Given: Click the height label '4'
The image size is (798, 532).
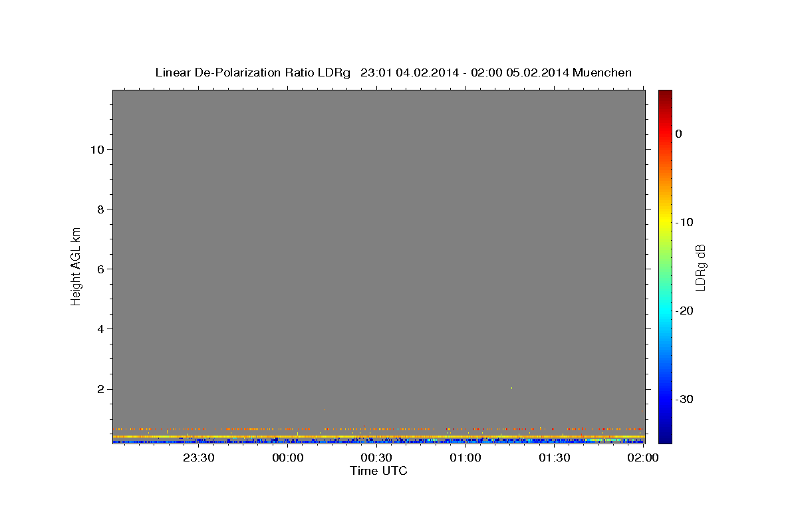Looking at the screenshot, I should (x=99, y=329).
